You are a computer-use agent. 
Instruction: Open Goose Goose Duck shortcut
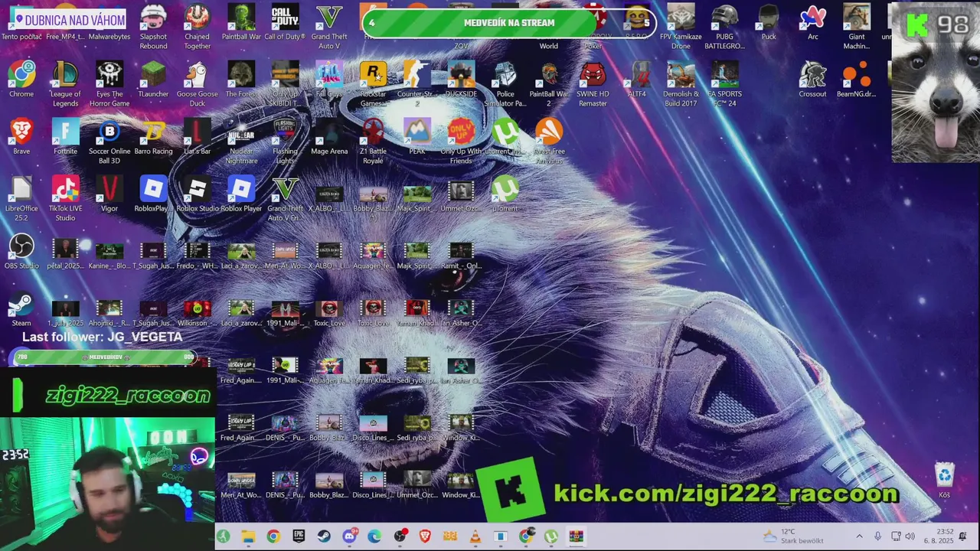coord(197,84)
